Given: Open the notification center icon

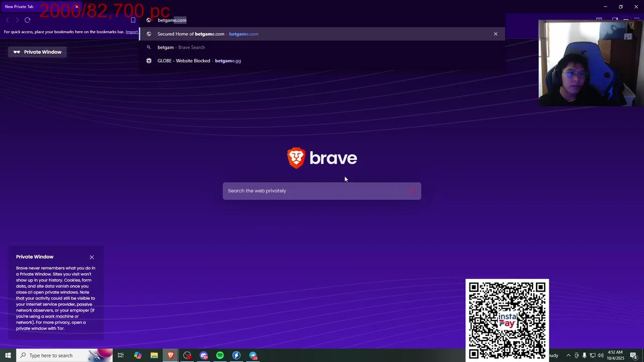Looking at the screenshot, I should tap(633, 355).
